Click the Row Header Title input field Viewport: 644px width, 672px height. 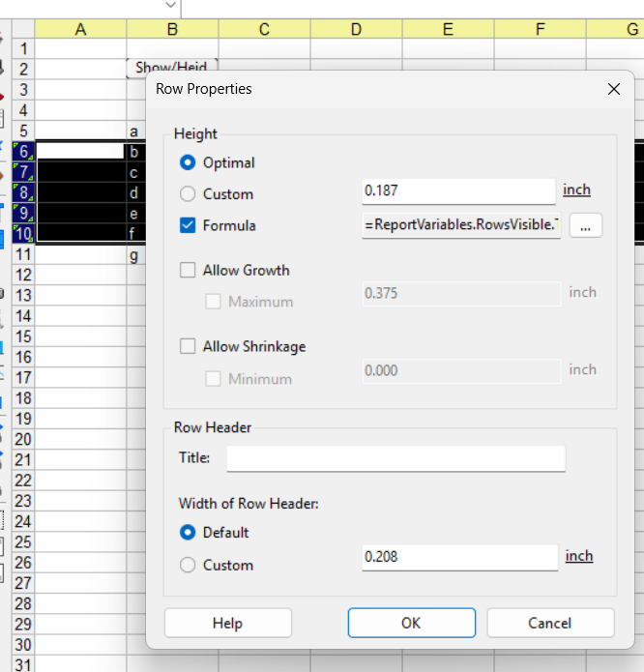pos(395,458)
